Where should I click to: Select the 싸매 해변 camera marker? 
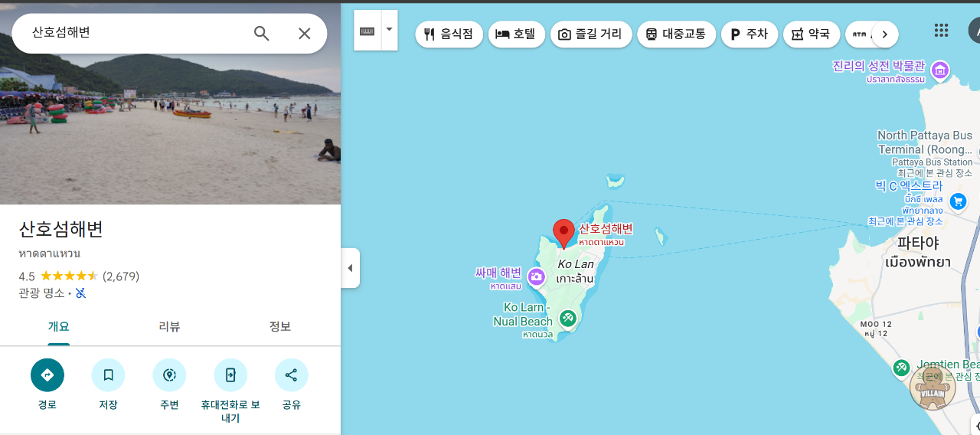(x=537, y=277)
